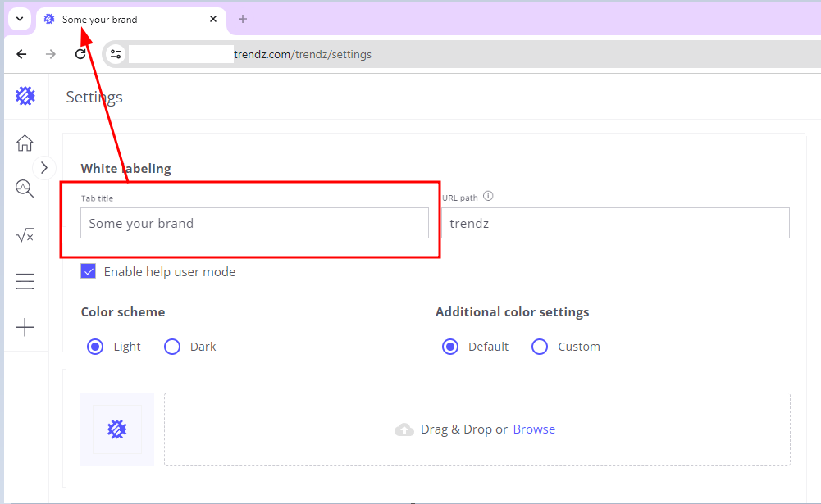Open the browser tab search dropdown
Screen dimensions: 821x504
(x=20, y=19)
